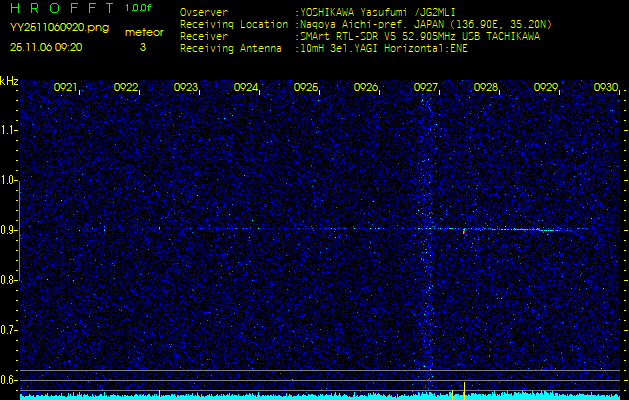Click the 0930 time marker
Screen dimensions: 629x400
tap(605, 88)
